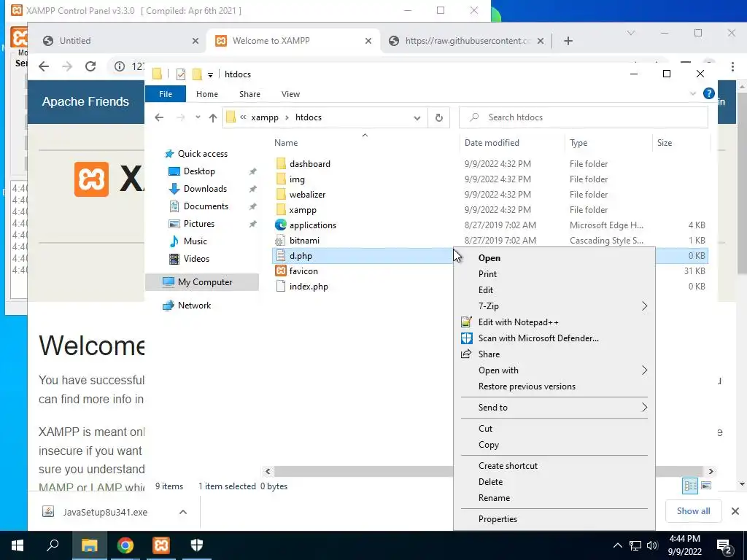Viewport: 747px width, 560px height.
Task: Switch to the Share ribbon tab
Action: tap(249, 94)
